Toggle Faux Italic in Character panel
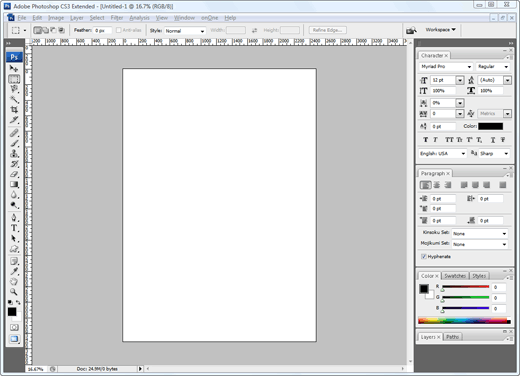This screenshot has width=520, height=376. [435, 140]
